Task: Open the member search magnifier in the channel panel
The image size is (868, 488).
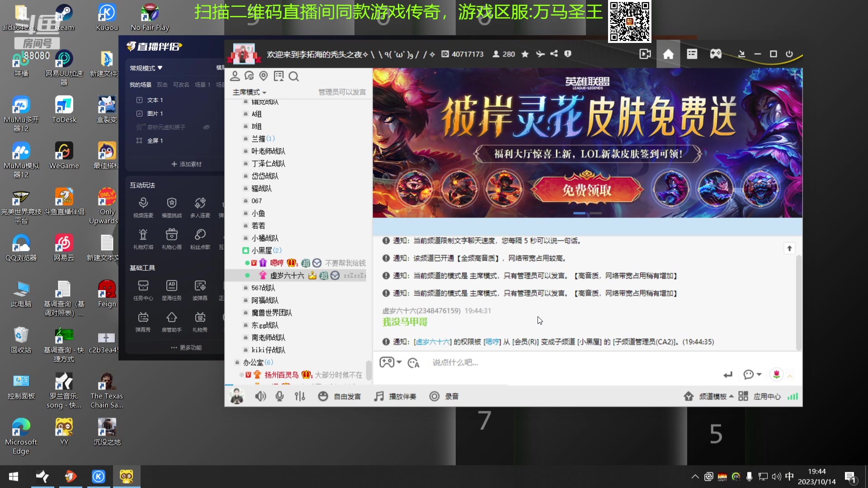Action: (x=294, y=76)
